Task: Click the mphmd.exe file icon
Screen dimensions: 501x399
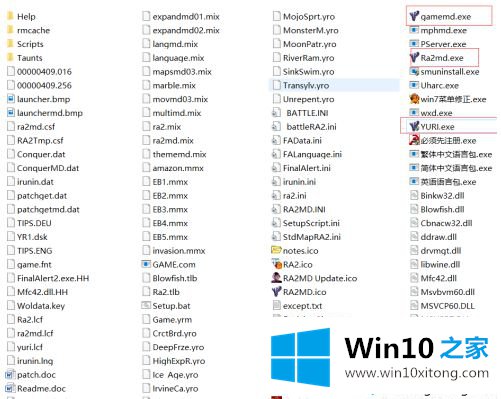Action: coord(414,30)
